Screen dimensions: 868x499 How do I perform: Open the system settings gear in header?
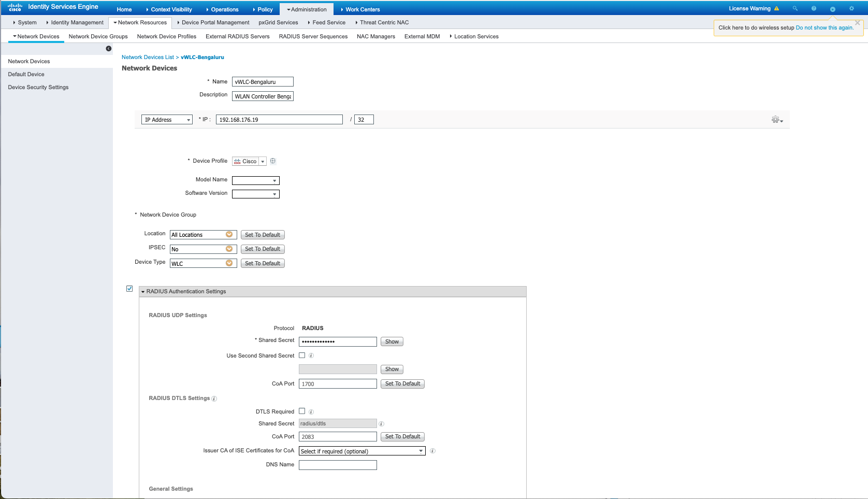pos(851,8)
